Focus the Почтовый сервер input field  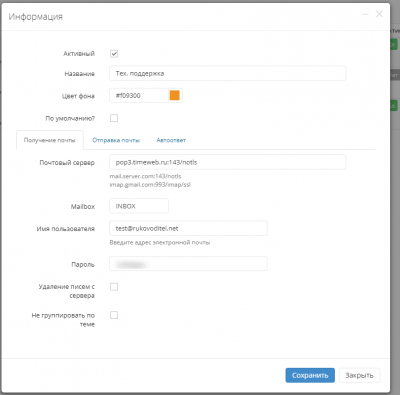[228, 162]
